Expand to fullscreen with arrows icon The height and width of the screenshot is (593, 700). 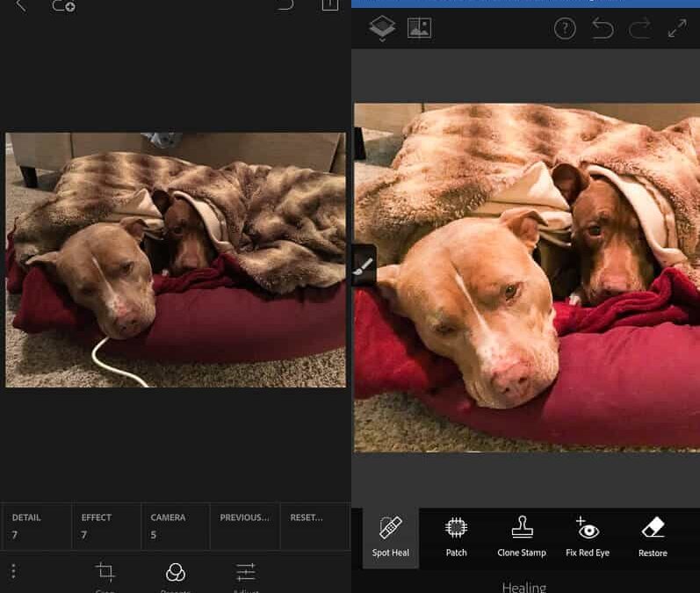(677, 29)
